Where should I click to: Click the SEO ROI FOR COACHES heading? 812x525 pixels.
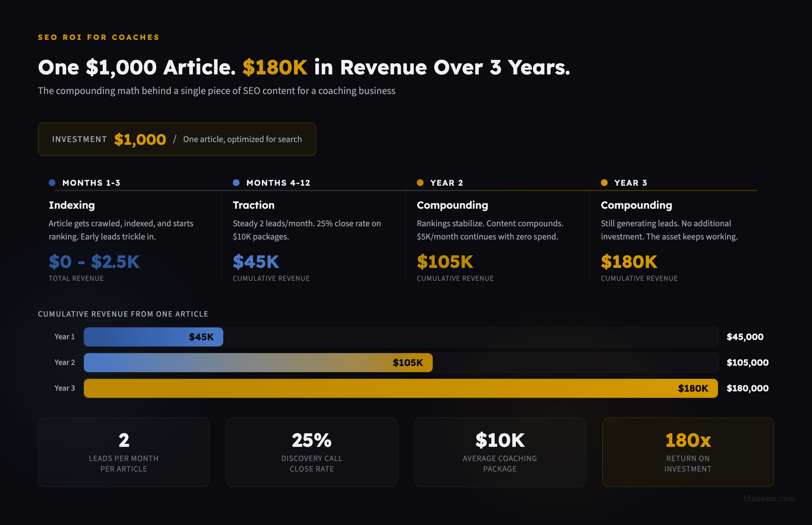coord(98,37)
